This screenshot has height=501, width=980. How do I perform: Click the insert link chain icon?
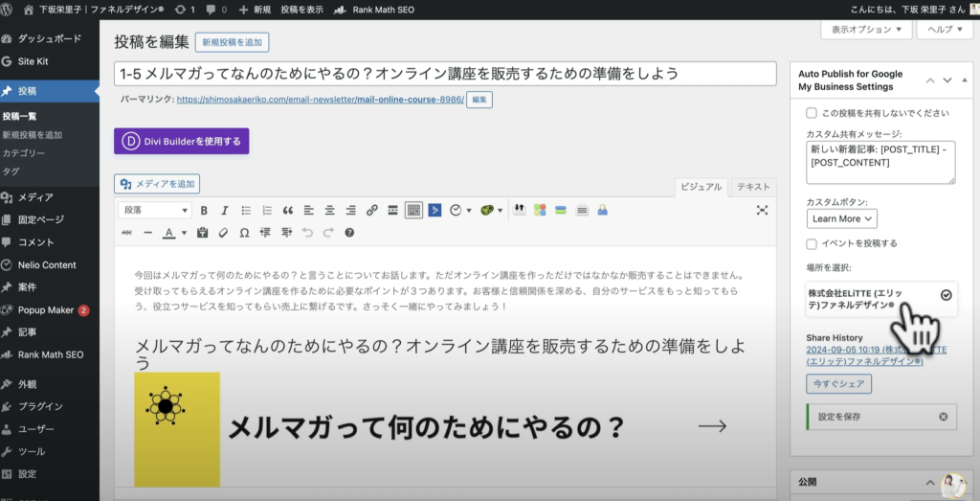[372, 211]
